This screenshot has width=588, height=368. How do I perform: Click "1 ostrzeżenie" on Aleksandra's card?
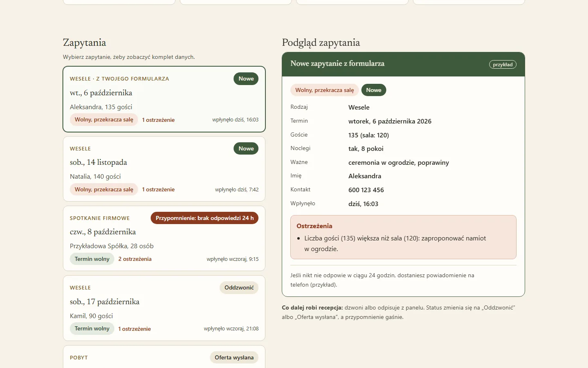coord(158,120)
